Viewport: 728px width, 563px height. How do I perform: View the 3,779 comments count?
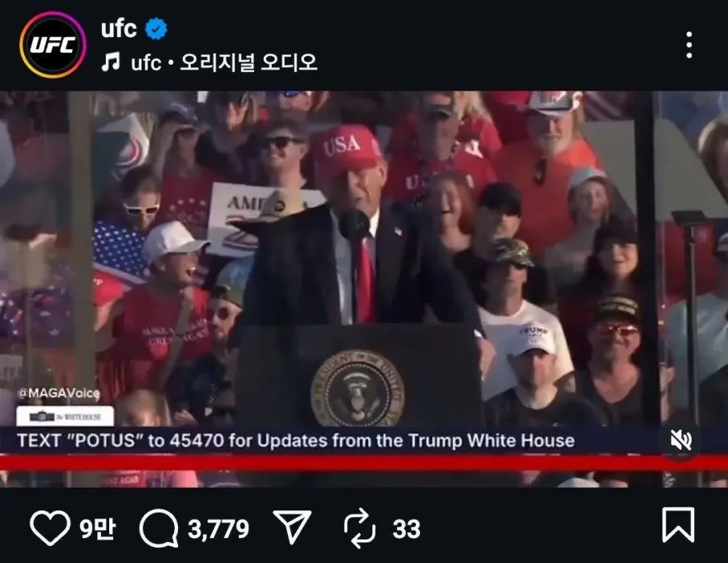click(218, 529)
